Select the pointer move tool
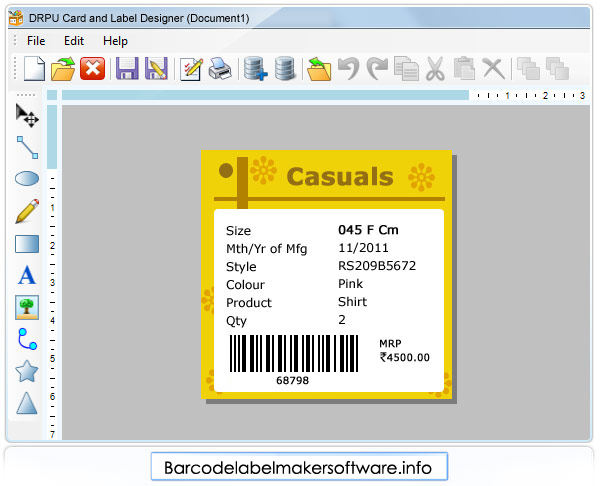The height and width of the screenshot is (486, 600). (27, 116)
